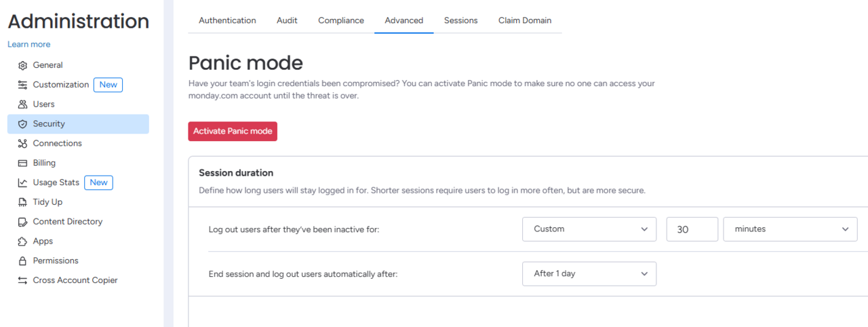Expand the Custom inactivity dropdown
This screenshot has width=868, height=327.
coord(589,229)
